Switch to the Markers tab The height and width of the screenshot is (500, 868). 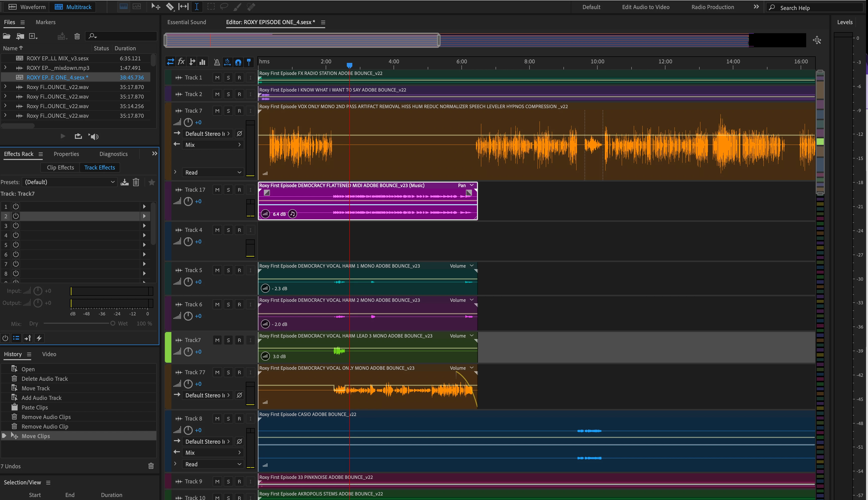pos(45,22)
